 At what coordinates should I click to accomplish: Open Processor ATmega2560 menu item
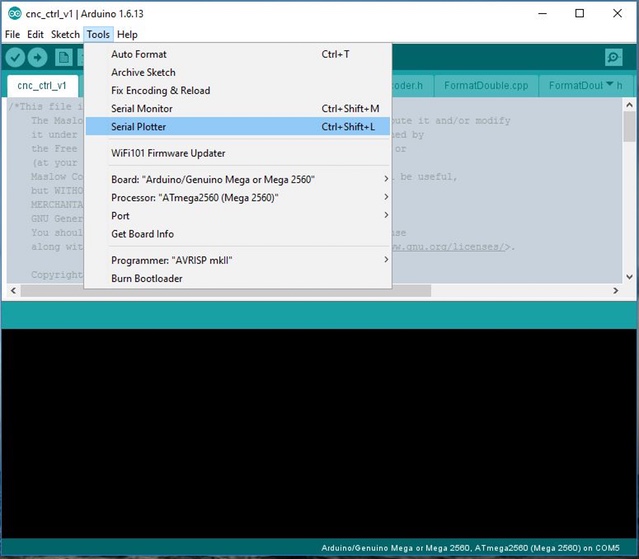point(238,198)
